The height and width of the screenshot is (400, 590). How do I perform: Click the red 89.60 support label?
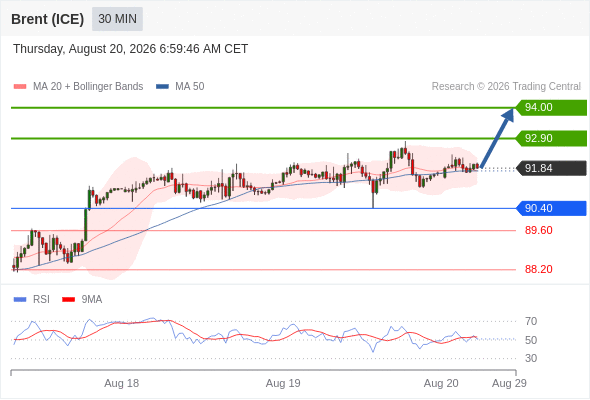pos(538,230)
